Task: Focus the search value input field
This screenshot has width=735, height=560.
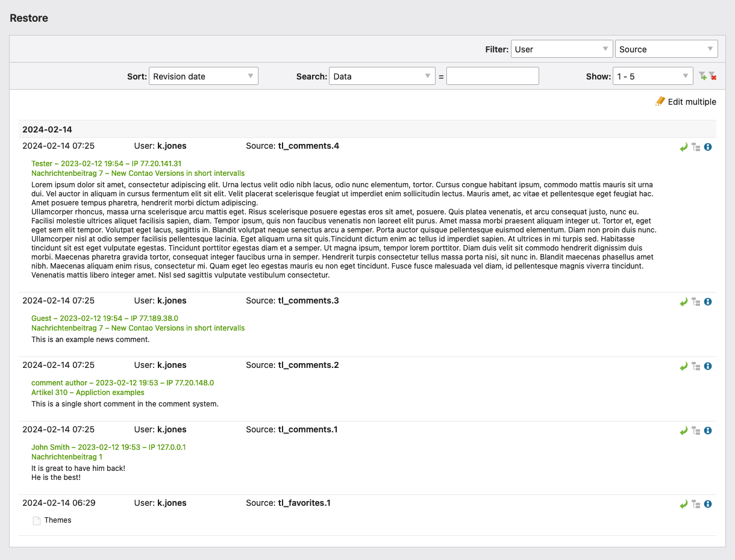Action: [493, 76]
